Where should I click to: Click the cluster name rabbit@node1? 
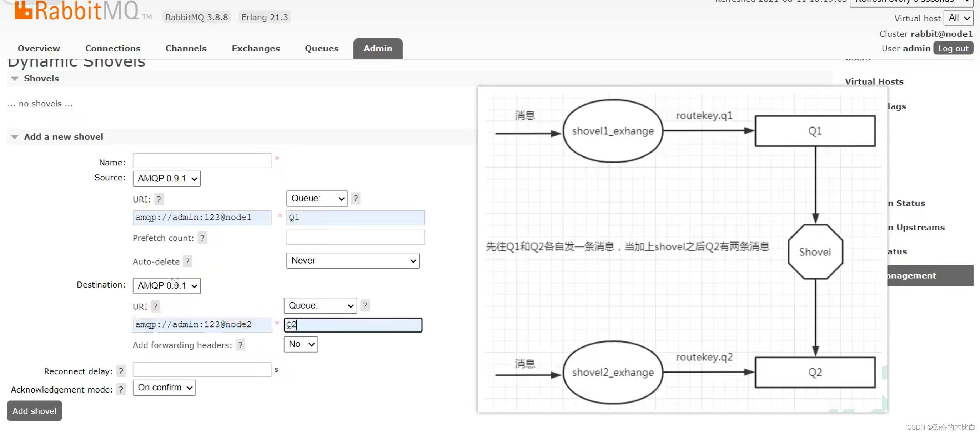941,34
